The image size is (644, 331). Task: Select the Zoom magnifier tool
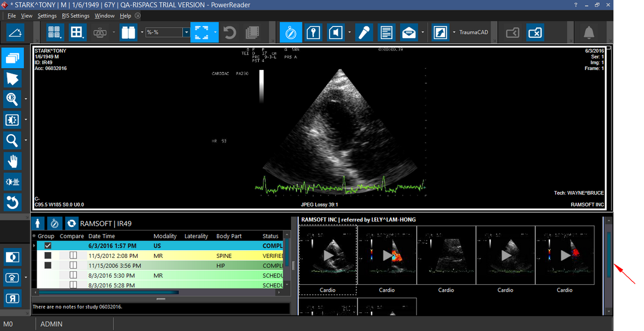[x=13, y=141]
